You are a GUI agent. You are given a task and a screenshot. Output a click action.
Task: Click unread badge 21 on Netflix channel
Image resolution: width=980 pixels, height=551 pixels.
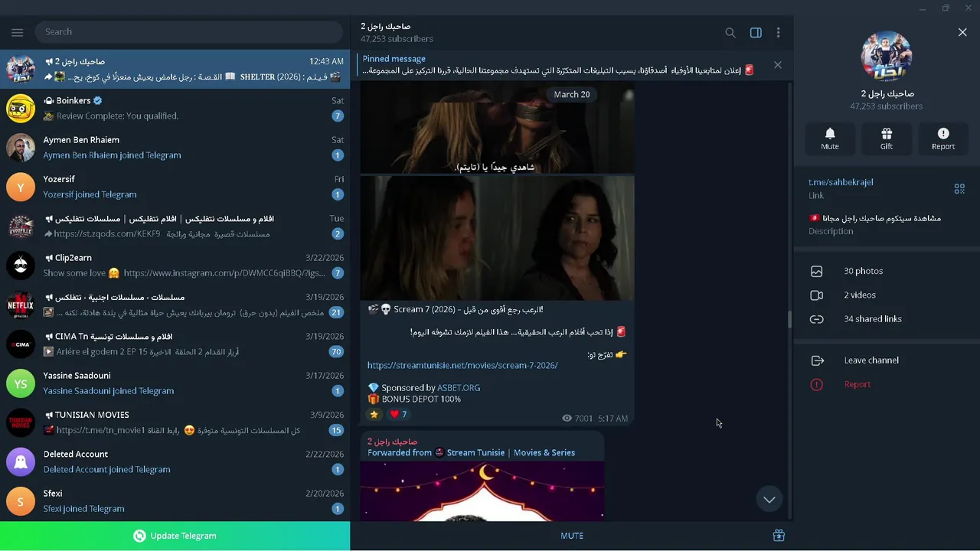click(335, 312)
